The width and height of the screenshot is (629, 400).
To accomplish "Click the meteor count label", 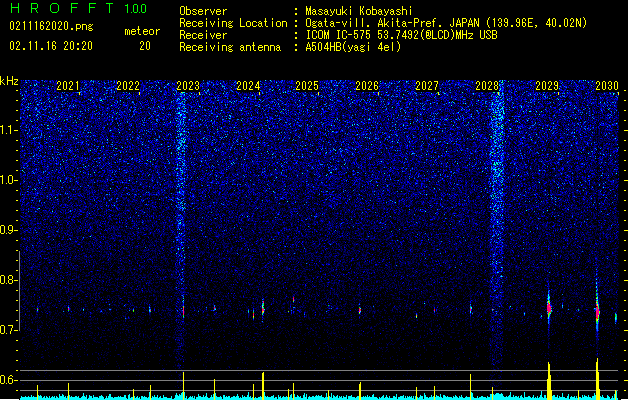I will click(x=142, y=31).
